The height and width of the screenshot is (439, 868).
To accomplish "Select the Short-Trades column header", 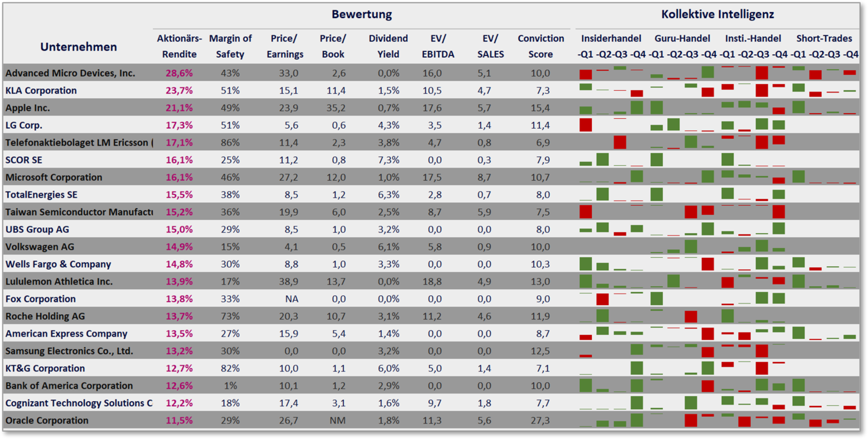I will [824, 39].
